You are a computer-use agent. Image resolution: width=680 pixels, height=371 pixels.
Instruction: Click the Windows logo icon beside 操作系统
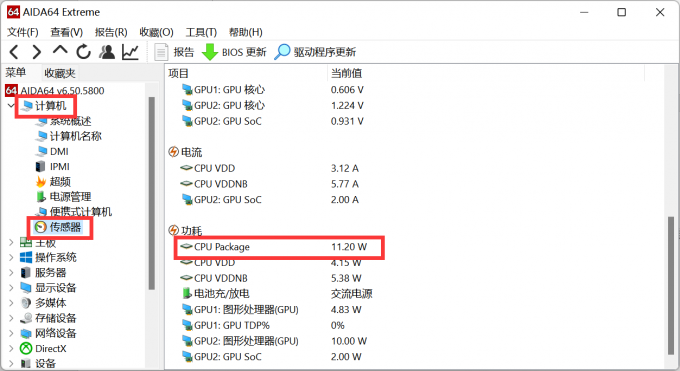[26, 257]
